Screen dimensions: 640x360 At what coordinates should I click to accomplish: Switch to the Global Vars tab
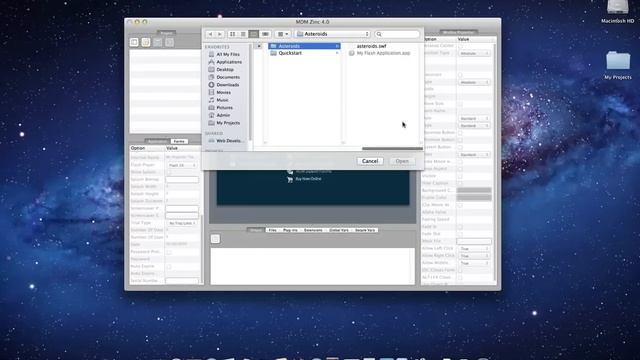coord(339,230)
